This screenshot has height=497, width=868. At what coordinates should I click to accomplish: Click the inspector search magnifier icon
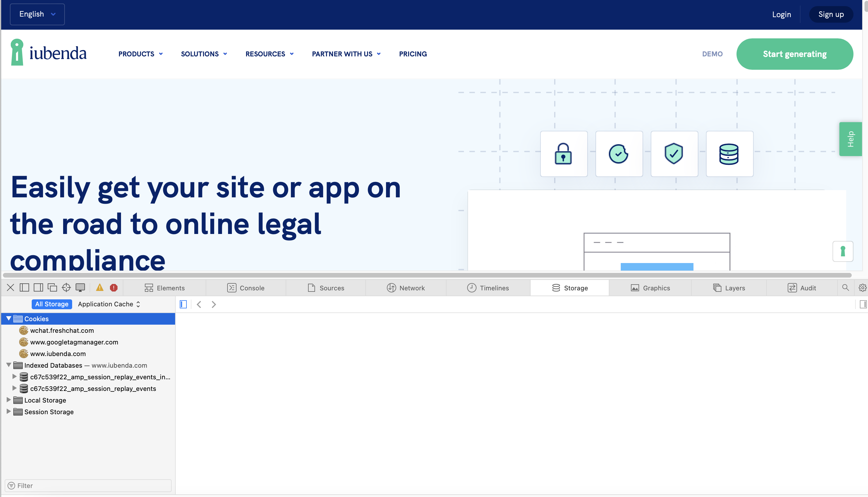(x=845, y=288)
